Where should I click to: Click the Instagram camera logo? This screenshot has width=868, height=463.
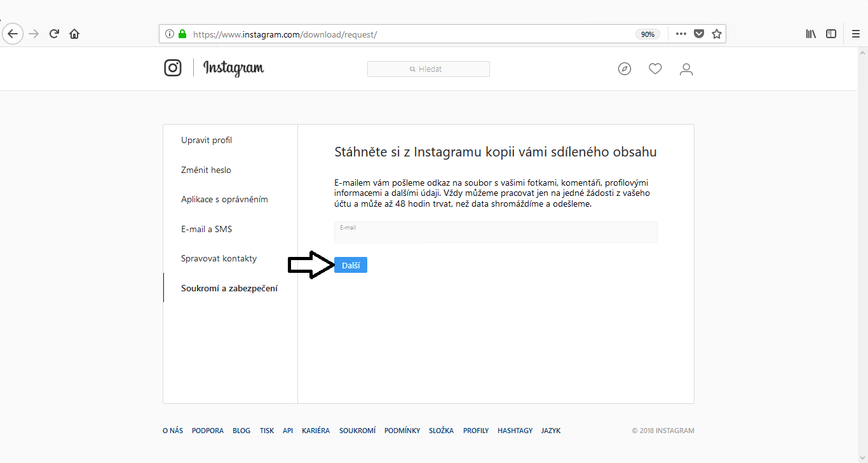tap(173, 68)
